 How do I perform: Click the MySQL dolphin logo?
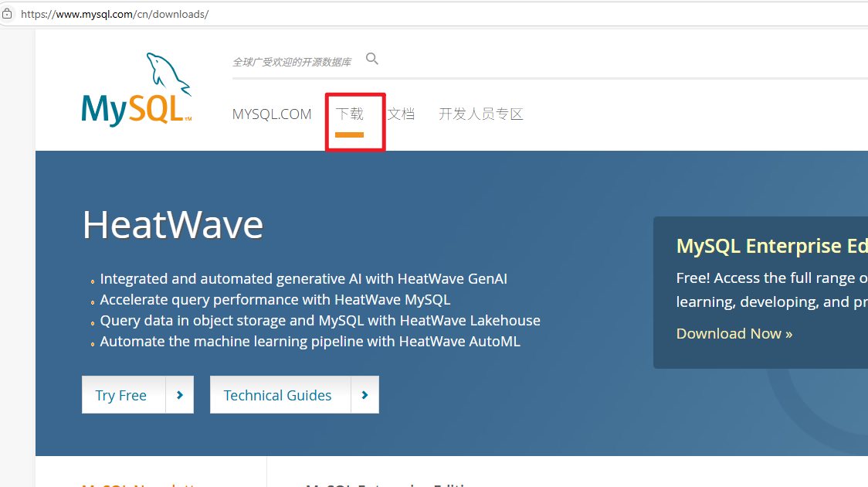[x=136, y=90]
